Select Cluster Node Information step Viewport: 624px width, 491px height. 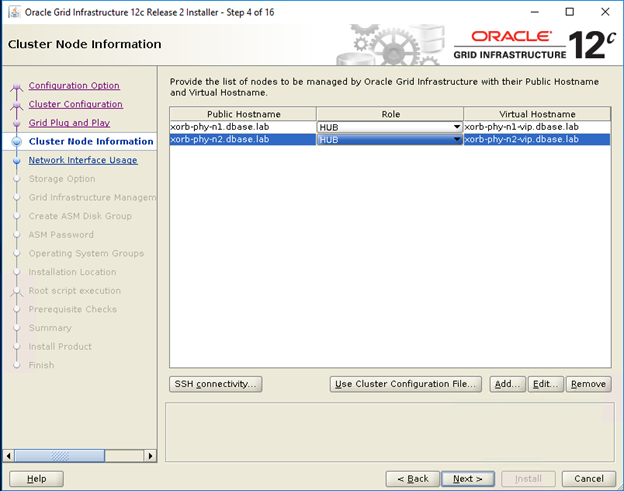pos(91,141)
